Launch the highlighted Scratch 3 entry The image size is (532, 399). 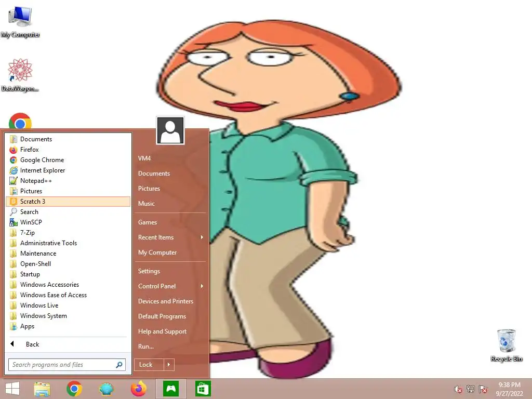click(68, 202)
